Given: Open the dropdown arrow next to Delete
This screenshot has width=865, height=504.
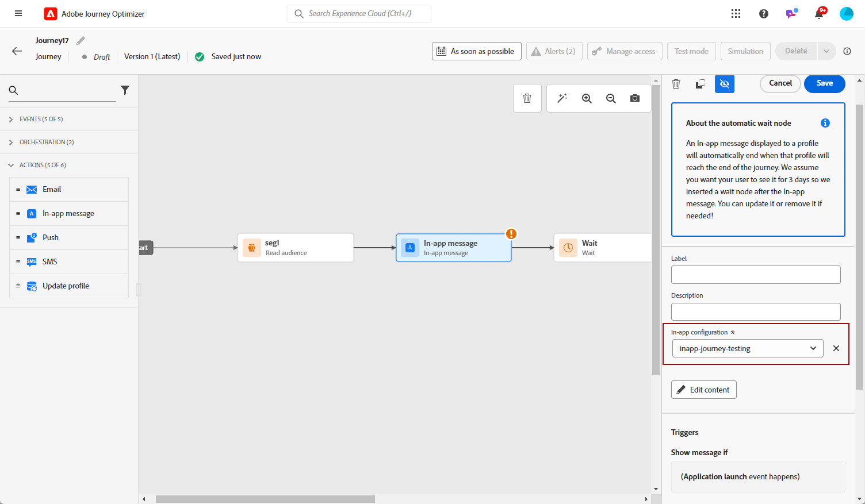Looking at the screenshot, I should pyautogui.click(x=826, y=51).
